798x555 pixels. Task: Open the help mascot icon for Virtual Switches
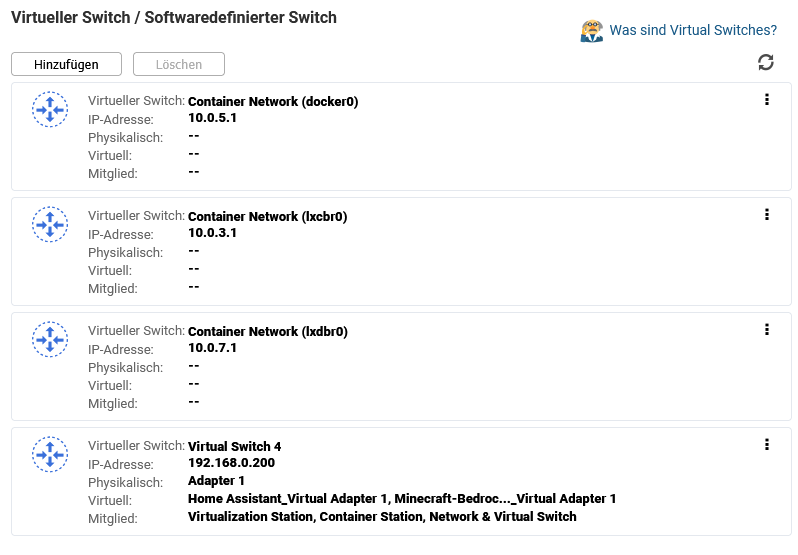592,31
